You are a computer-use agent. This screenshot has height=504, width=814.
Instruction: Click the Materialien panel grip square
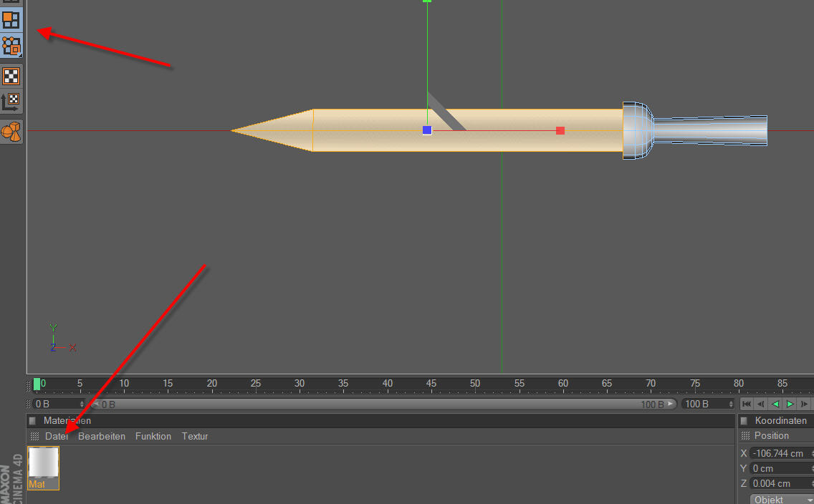[x=33, y=420]
